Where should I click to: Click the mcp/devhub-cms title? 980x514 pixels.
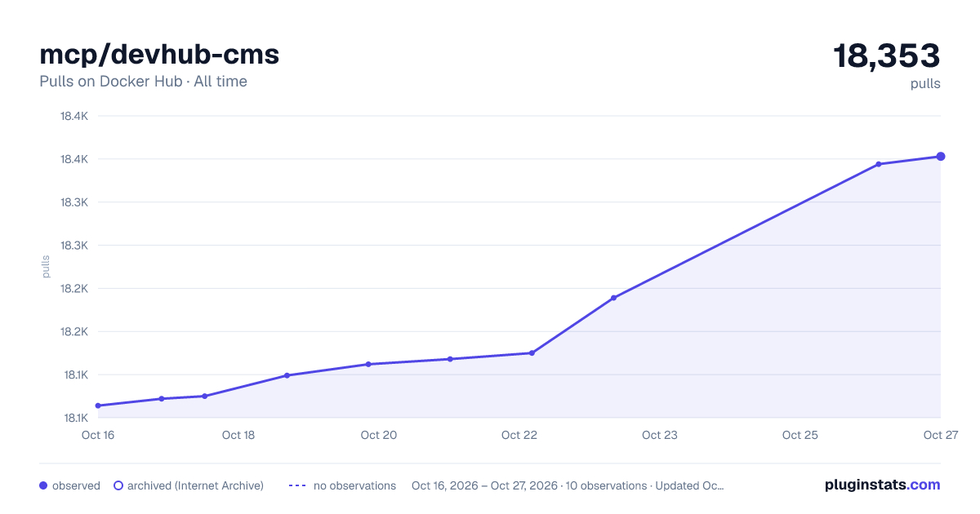tap(159, 55)
